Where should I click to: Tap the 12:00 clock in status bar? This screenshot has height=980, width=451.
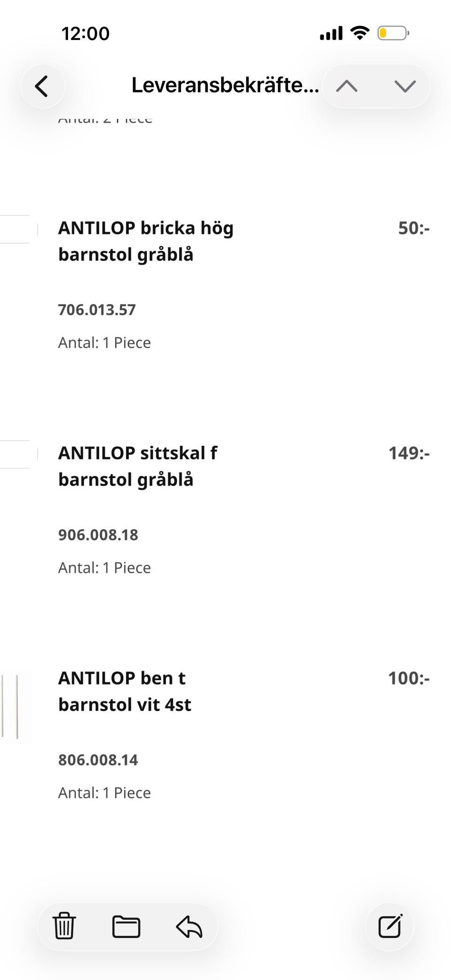[x=86, y=33]
